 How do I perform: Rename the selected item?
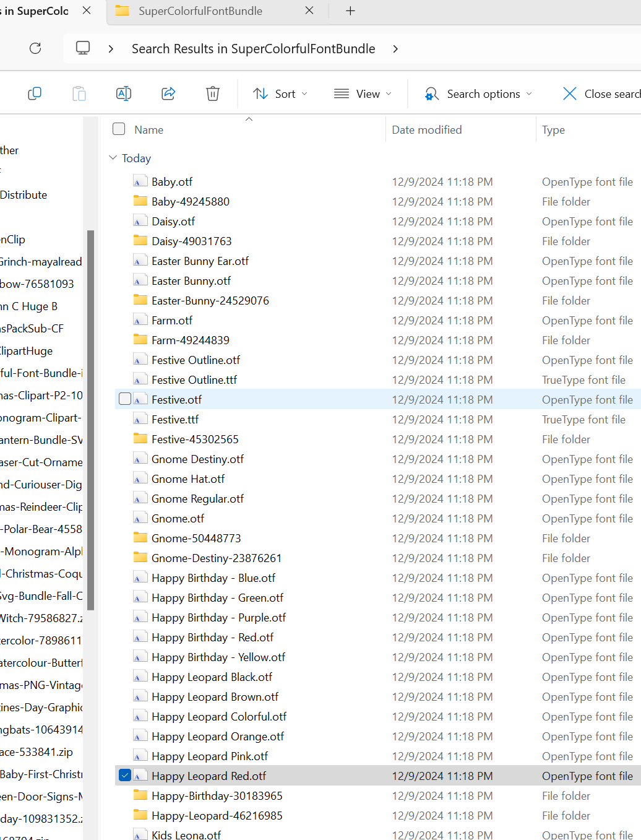(123, 93)
